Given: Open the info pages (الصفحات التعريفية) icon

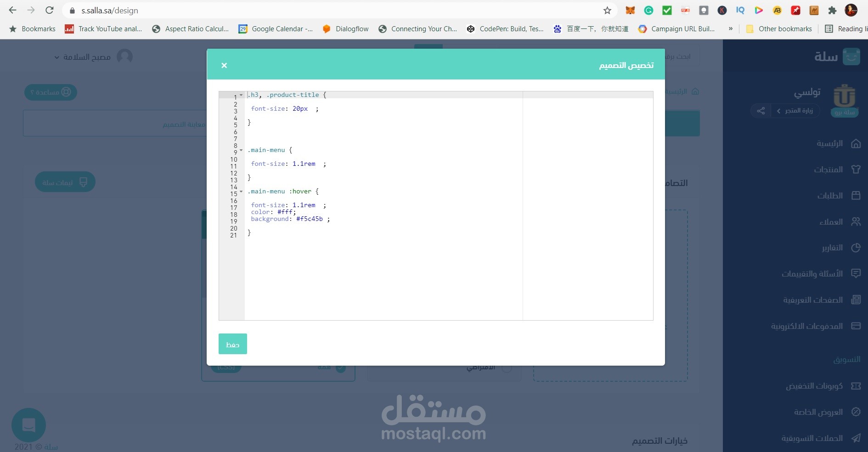Looking at the screenshot, I should tap(856, 299).
